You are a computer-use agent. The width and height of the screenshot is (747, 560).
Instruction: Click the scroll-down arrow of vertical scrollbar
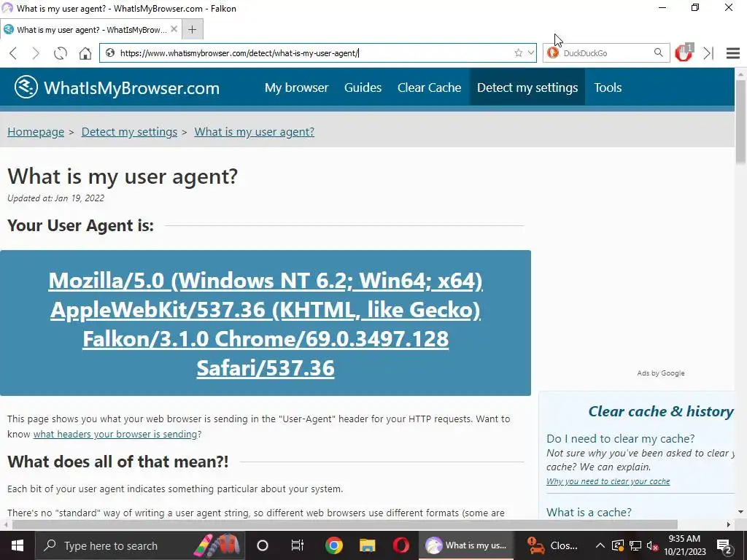pyautogui.click(x=741, y=512)
